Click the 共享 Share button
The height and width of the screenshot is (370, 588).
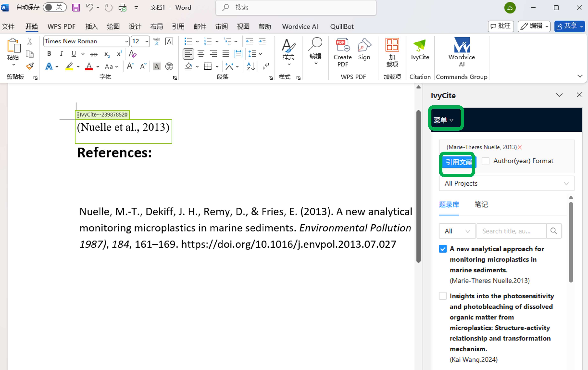[x=570, y=26]
